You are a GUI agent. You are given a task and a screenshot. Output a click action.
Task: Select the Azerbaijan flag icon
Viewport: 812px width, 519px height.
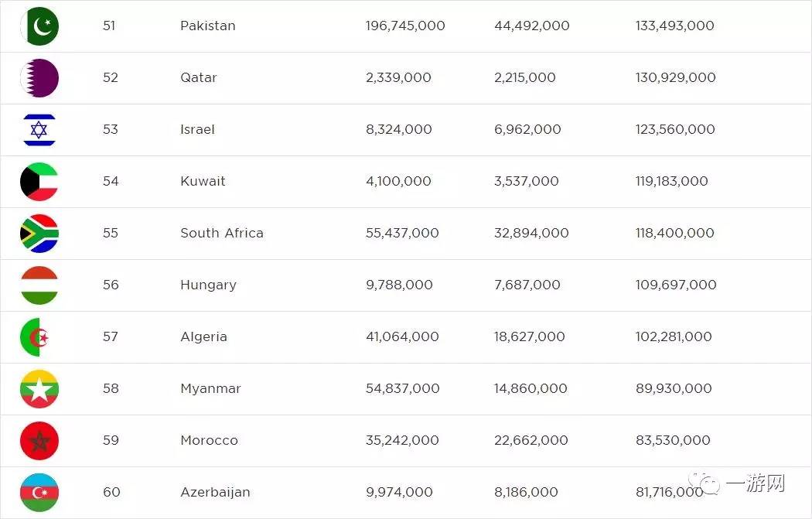point(39,492)
